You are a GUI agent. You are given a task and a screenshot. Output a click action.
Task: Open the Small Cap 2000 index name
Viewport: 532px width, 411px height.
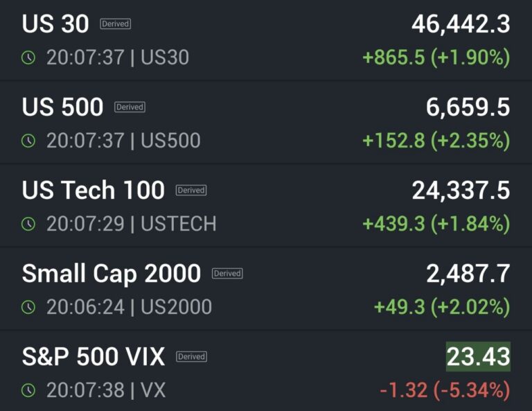tap(112, 274)
